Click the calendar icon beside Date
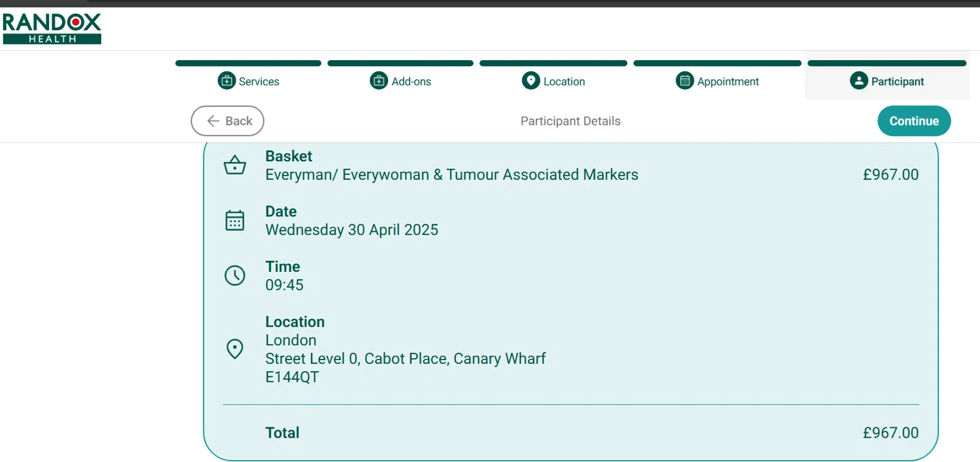This screenshot has width=980, height=462. [235, 221]
